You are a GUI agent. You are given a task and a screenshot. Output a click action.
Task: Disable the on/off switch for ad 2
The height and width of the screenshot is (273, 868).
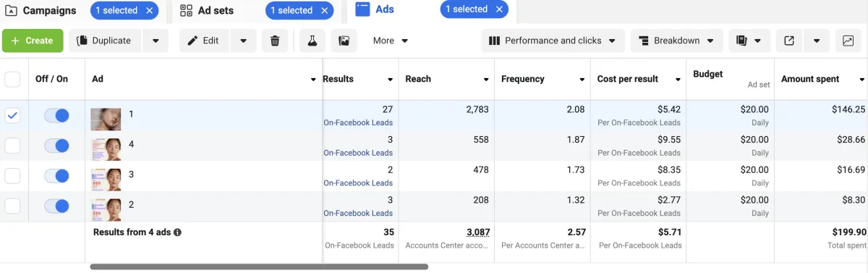click(56, 206)
